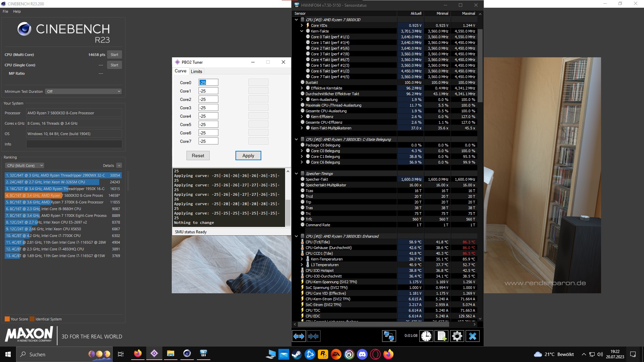Click the remote monitoring computers icon in HWiNFO
Screen dimensions: 644x362
point(389,336)
